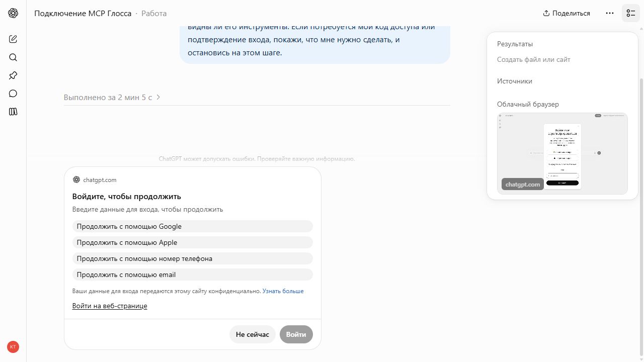Start a new chat with the compose icon
This screenshot has height=362, width=644.
[x=13, y=39]
